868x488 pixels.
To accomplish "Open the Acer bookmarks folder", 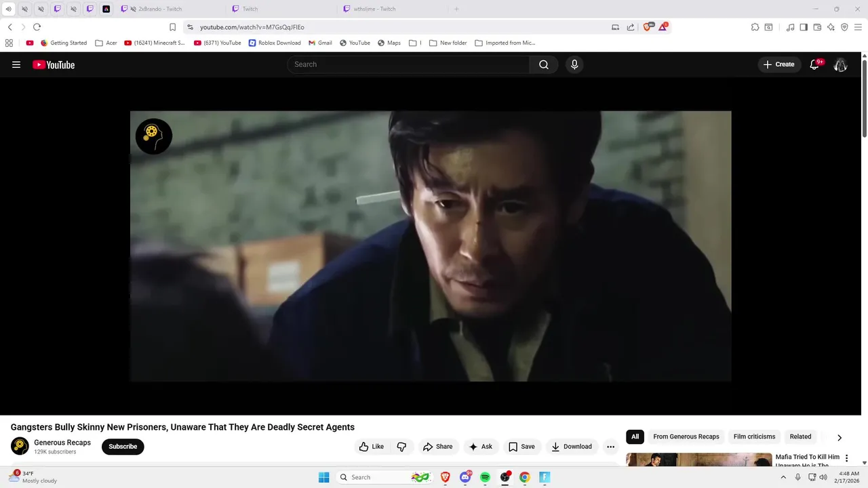I will pyautogui.click(x=106, y=43).
